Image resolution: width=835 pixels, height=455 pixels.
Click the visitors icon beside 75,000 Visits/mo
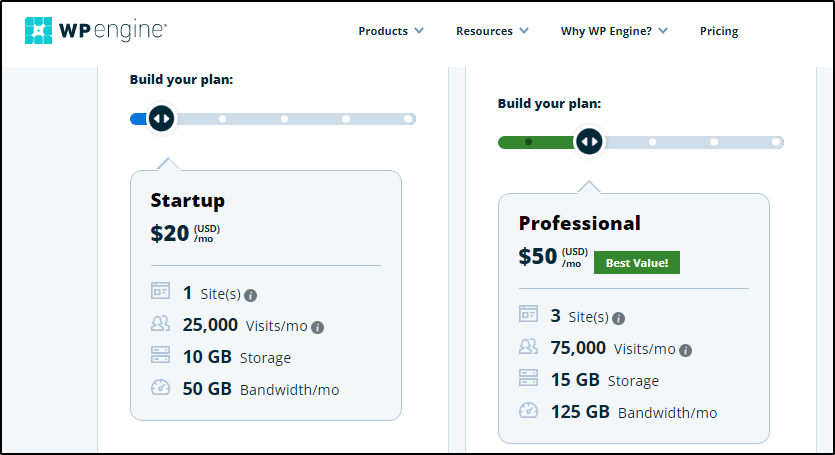[x=528, y=346]
